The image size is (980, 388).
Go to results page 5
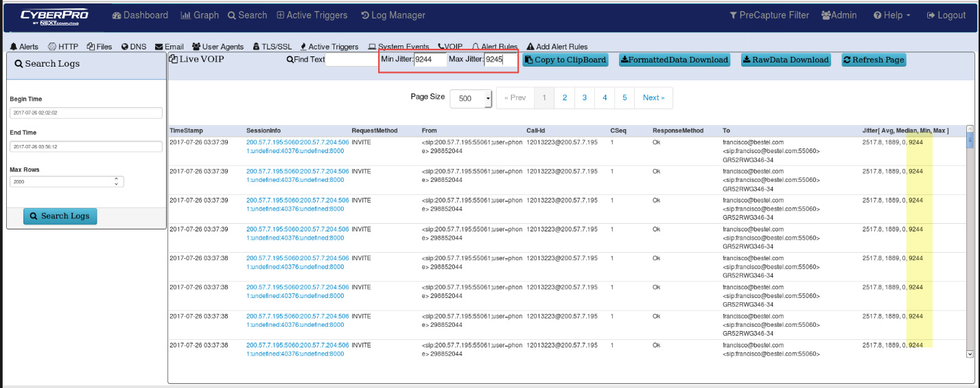click(625, 98)
